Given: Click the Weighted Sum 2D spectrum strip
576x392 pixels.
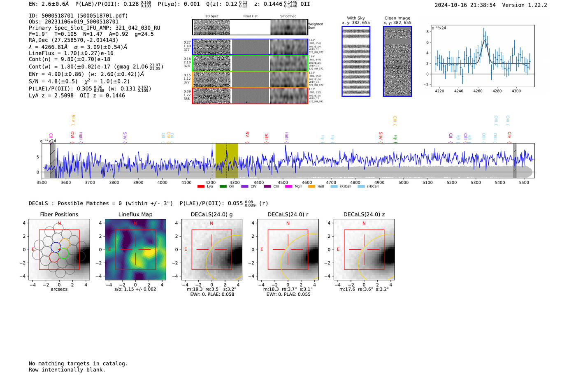Looking at the screenshot, I should coord(250,27).
